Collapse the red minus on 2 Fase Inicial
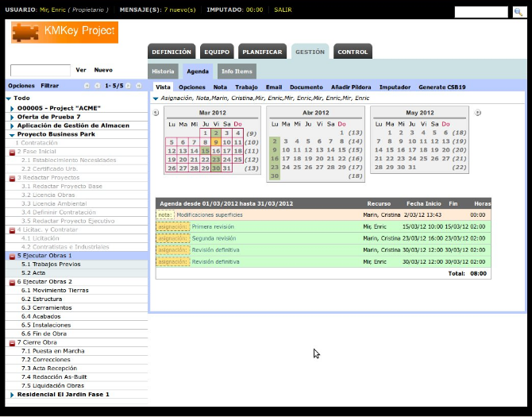 point(12,152)
